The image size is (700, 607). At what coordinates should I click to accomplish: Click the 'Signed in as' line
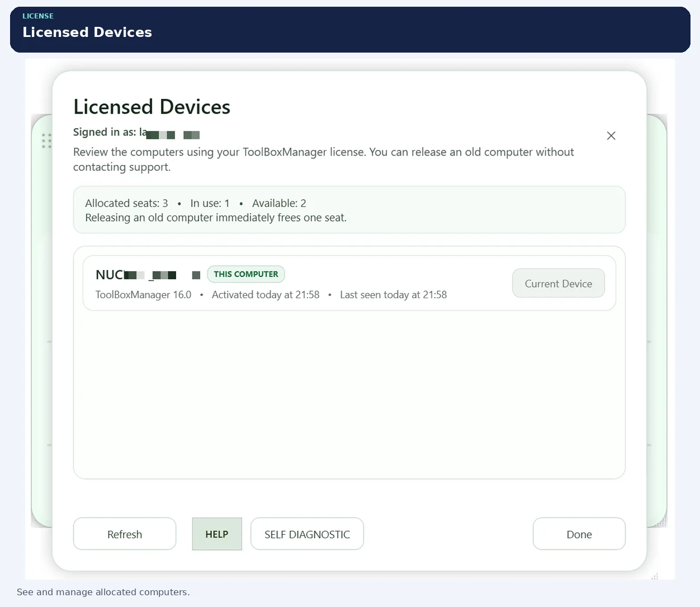click(x=136, y=133)
